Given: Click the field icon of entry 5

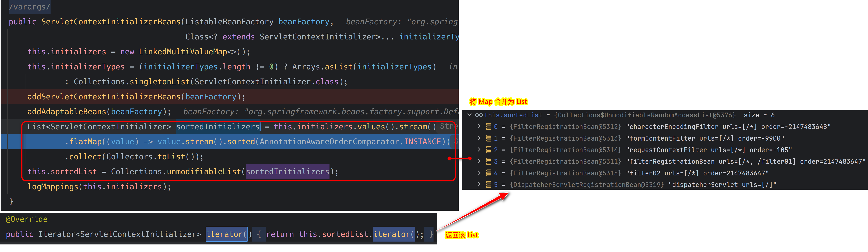Looking at the screenshot, I should pos(489,185).
